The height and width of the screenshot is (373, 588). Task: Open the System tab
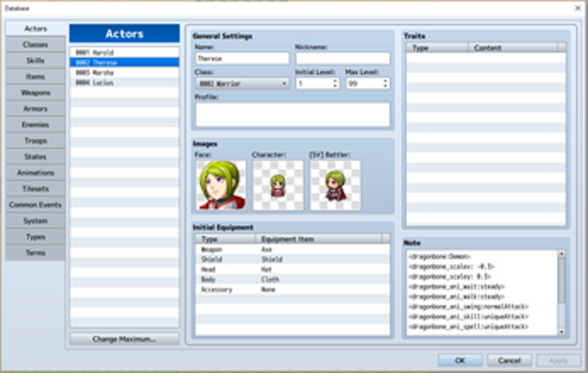tap(36, 220)
